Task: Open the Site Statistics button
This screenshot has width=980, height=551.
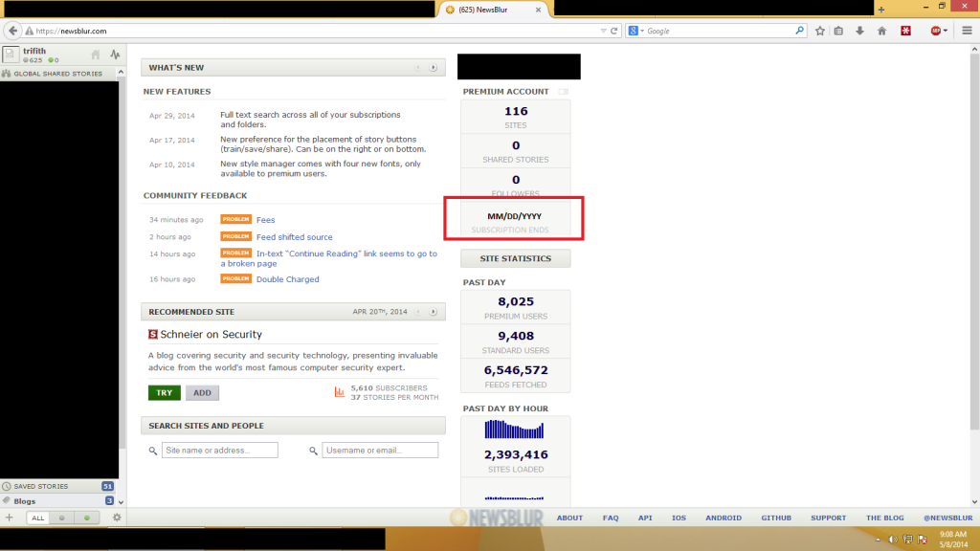Action: (x=516, y=258)
